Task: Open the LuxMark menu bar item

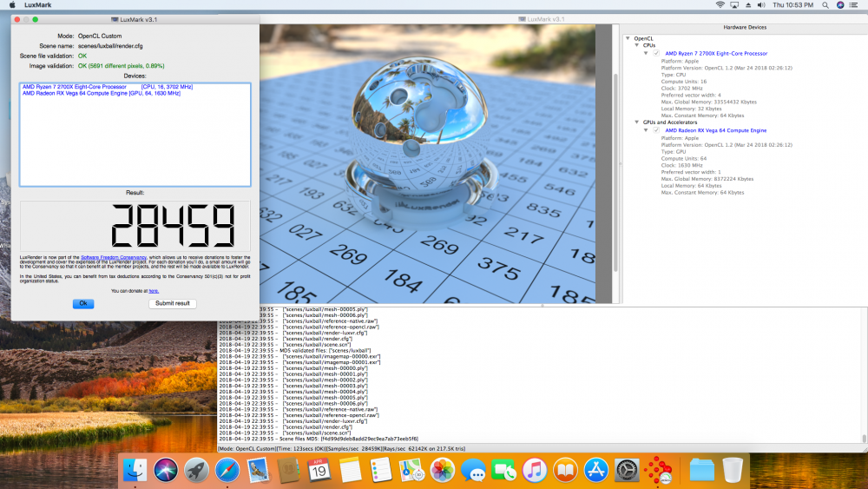Action: (x=37, y=5)
